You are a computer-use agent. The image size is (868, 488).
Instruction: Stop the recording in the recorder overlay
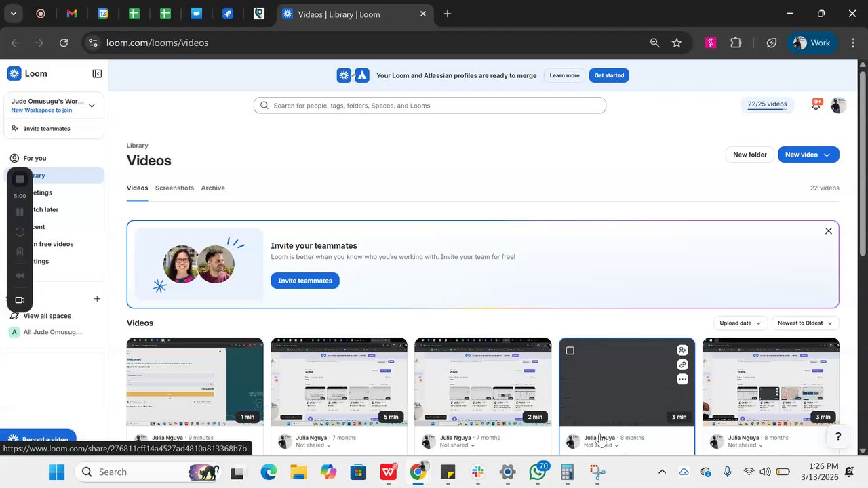pos(20,179)
